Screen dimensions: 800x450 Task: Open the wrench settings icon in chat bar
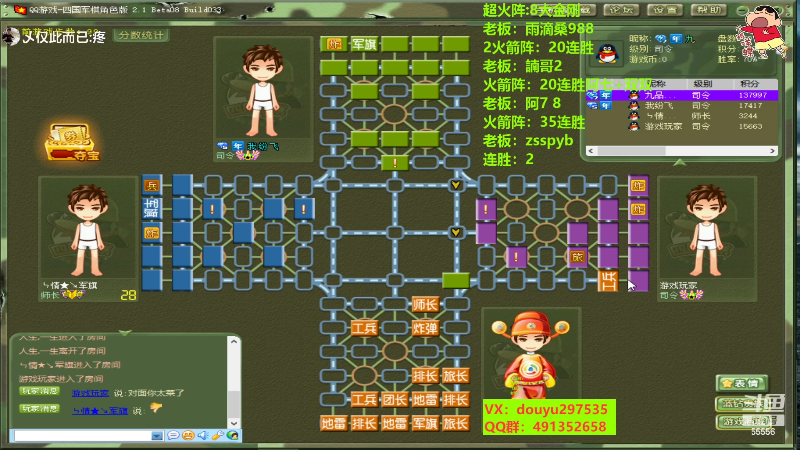(x=218, y=435)
